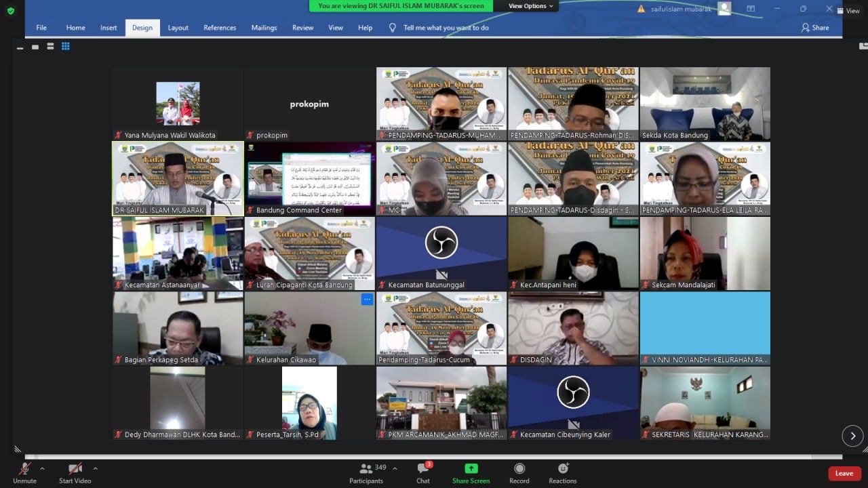Go to the next page of gallery videos
The width and height of the screenshot is (868, 488).
[x=852, y=436]
